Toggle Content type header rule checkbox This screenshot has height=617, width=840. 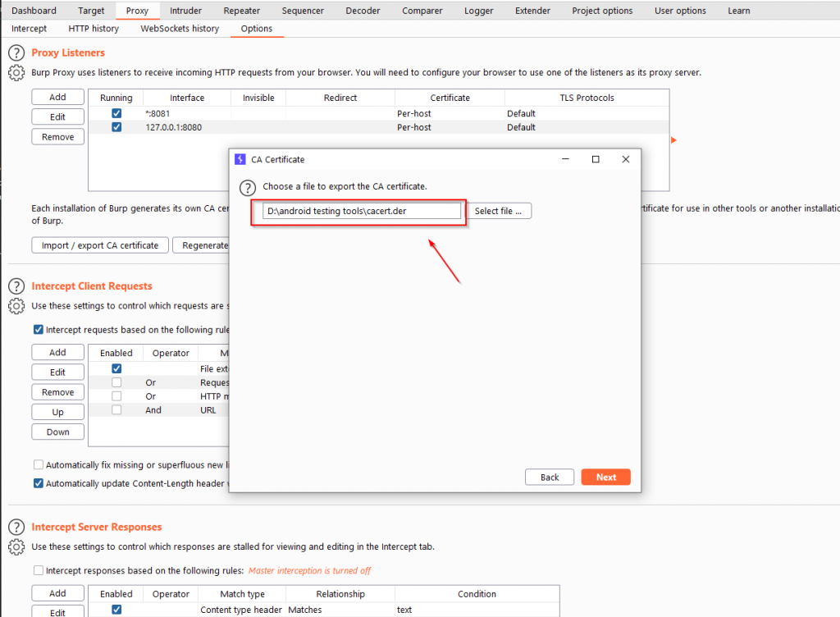tap(116, 610)
